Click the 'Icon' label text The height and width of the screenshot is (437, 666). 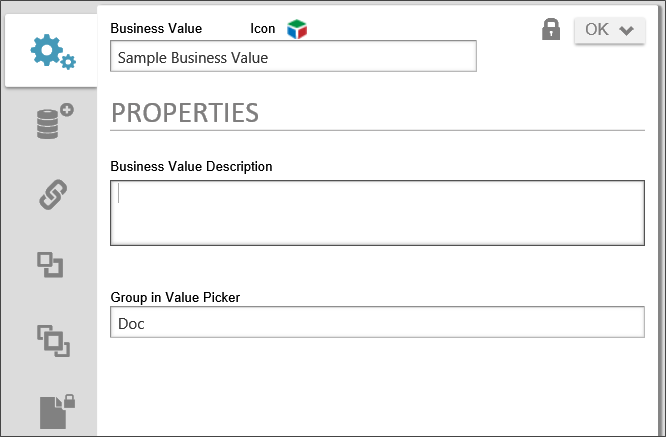(x=262, y=29)
